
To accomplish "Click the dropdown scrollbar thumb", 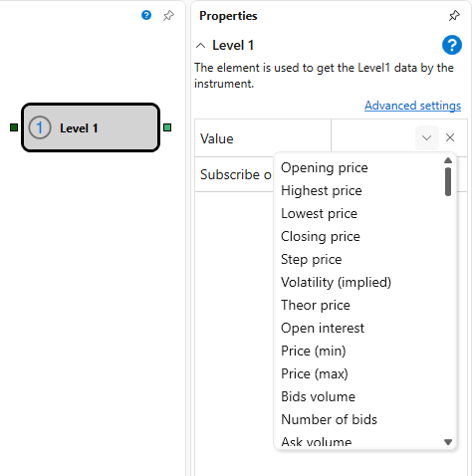I will [x=448, y=182].
